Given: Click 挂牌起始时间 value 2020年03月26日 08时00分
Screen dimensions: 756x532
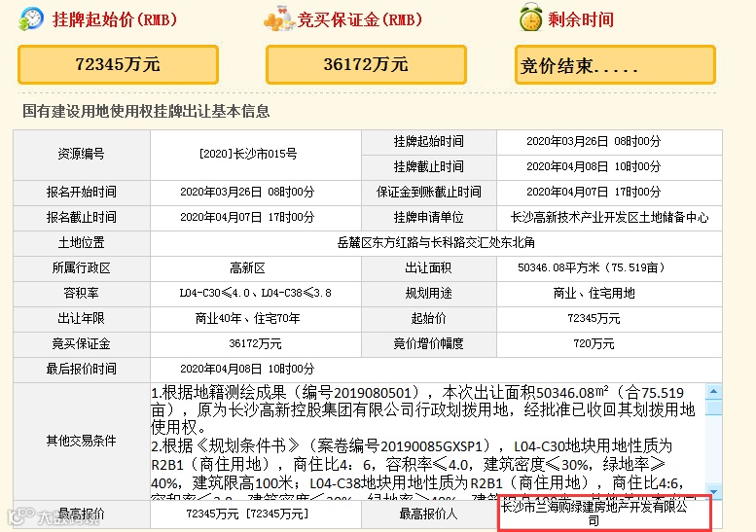Looking at the screenshot, I should (594, 142).
